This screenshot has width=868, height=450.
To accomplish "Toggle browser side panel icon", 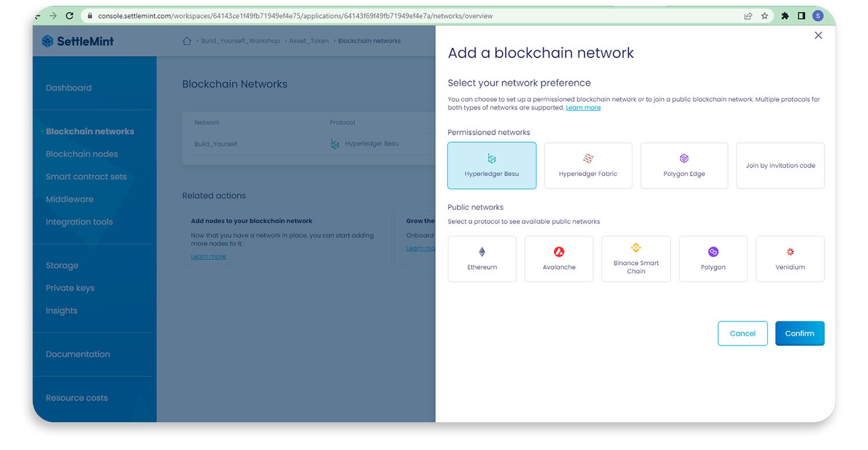I will coord(801,16).
